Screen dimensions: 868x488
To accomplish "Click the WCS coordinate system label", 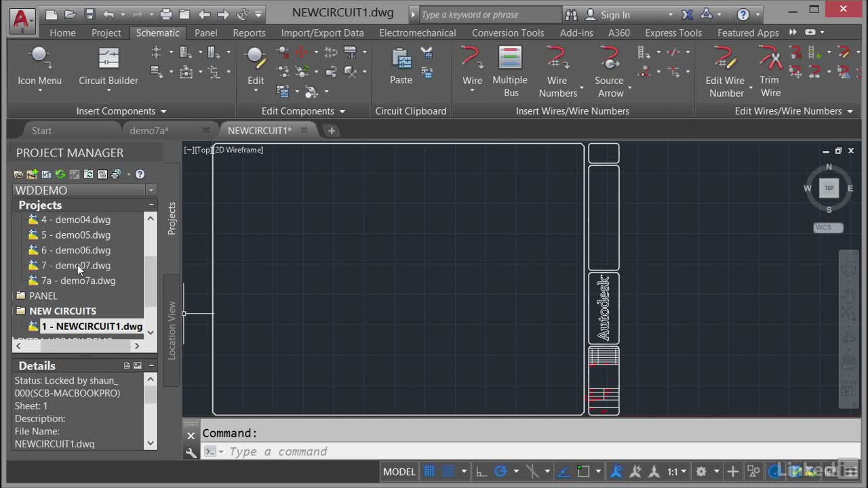I will point(828,228).
